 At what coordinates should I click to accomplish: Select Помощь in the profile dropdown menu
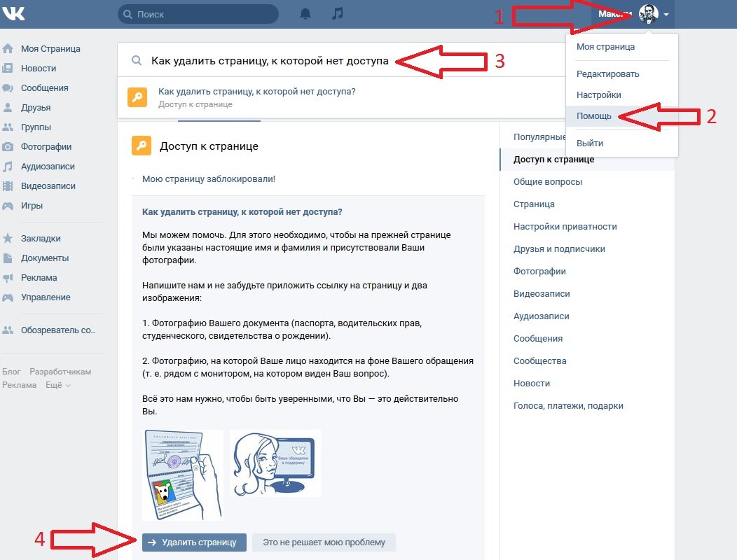click(594, 116)
